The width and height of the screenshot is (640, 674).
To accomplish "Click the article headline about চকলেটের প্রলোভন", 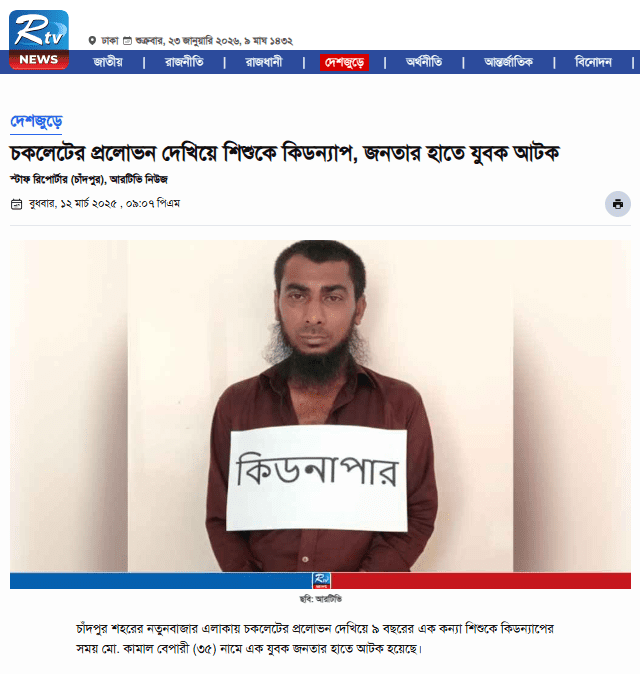I will pyautogui.click(x=285, y=153).
